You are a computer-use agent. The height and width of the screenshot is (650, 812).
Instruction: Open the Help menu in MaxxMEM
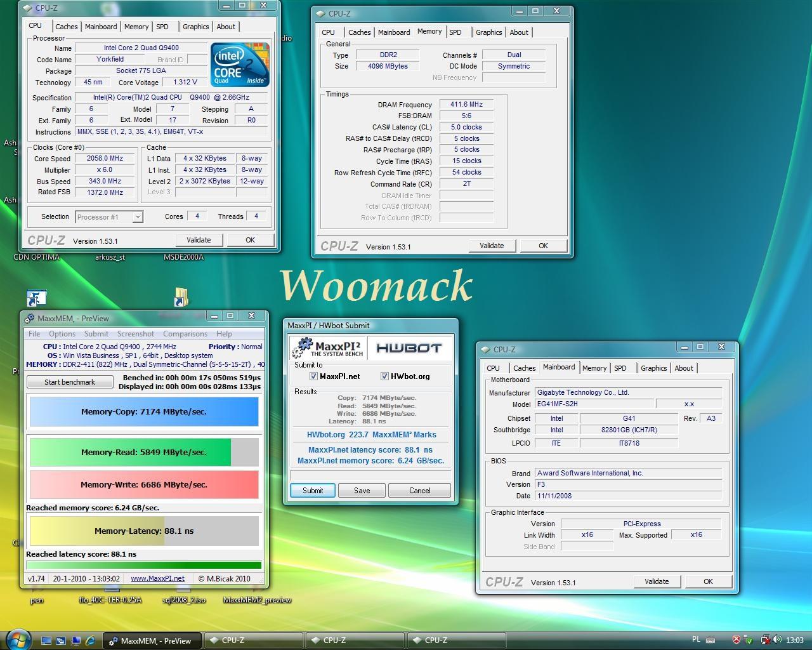[x=224, y=334]
